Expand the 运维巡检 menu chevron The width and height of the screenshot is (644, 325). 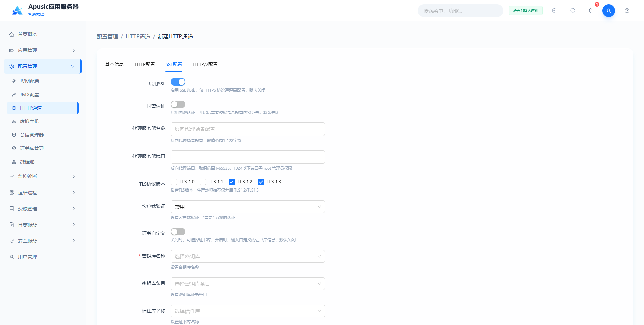click(74, 193)
